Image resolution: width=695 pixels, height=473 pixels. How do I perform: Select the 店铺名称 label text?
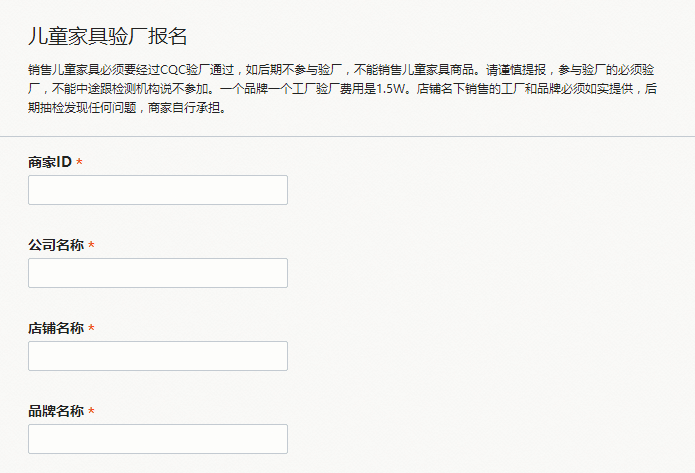(x=56, y=328)
